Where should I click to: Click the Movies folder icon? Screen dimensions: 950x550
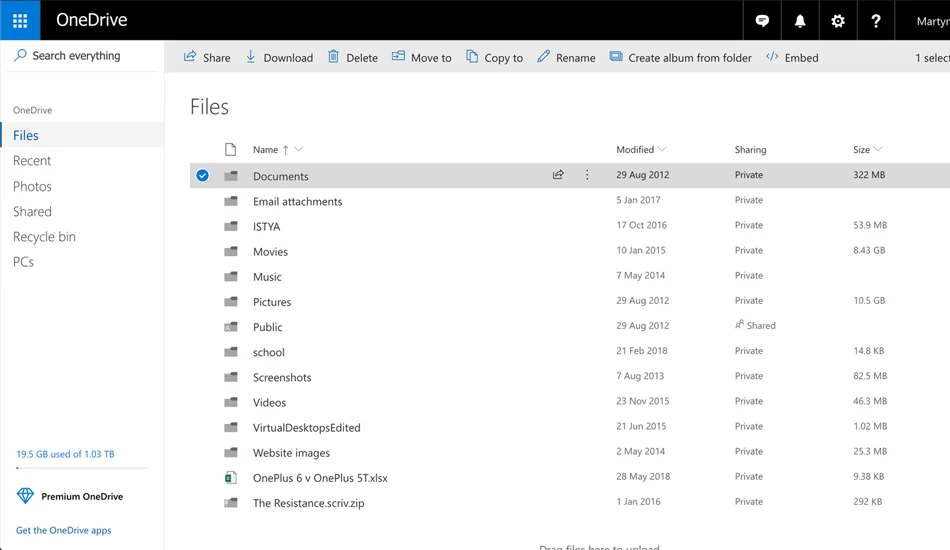(x=230, y=251)
